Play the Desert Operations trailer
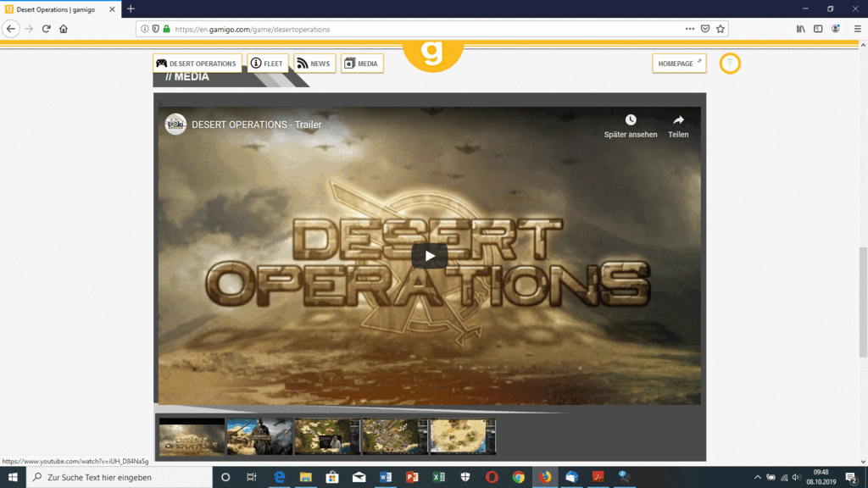This screenshot has width=868, height=488. pos(430,256)
